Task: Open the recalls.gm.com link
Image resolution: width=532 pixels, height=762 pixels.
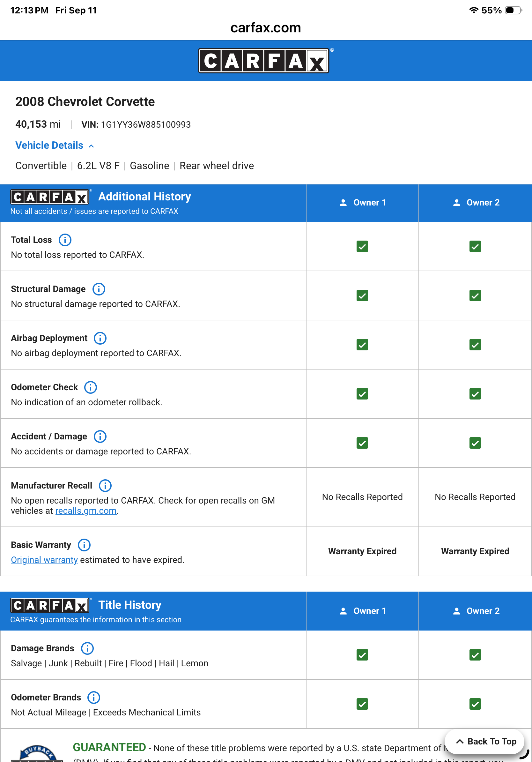Action: pos(86,511)
